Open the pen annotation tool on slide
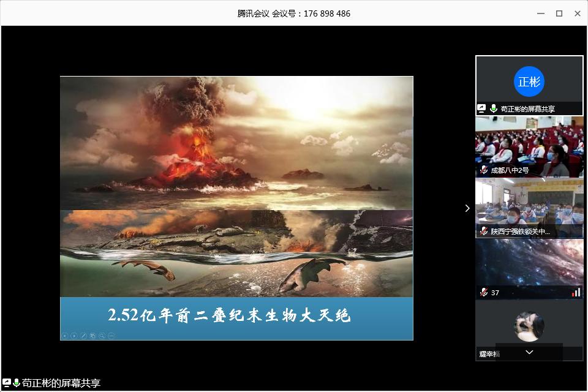588x392 pixels. [83, 336]
